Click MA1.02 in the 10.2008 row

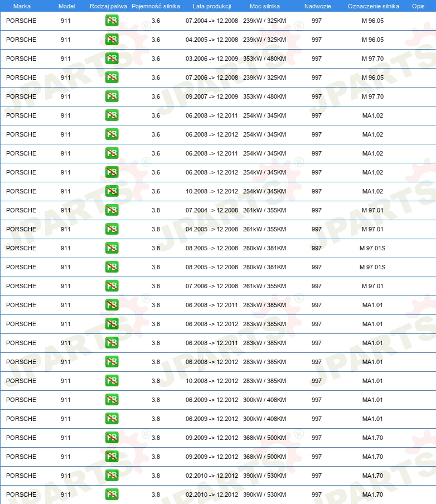[372, 191]
